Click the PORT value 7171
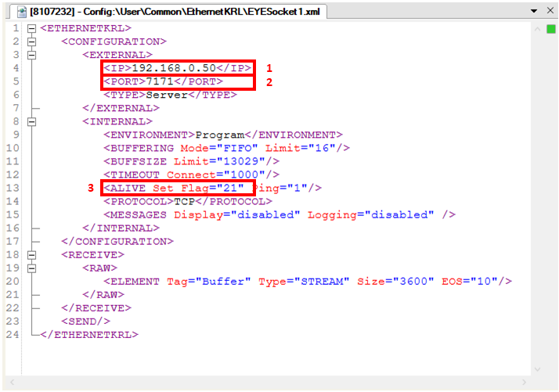Screen dimensions: 559x392 160,81
